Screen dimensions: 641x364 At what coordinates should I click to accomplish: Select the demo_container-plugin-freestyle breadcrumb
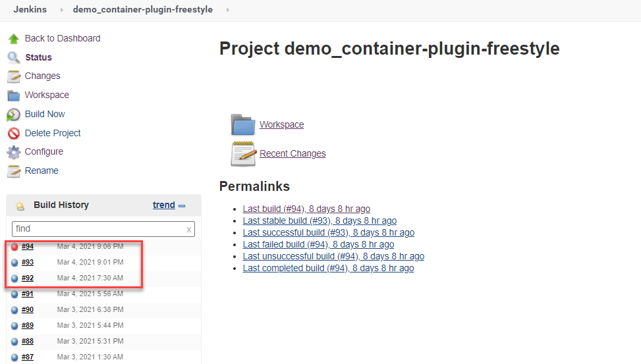(x=142, y=10)
